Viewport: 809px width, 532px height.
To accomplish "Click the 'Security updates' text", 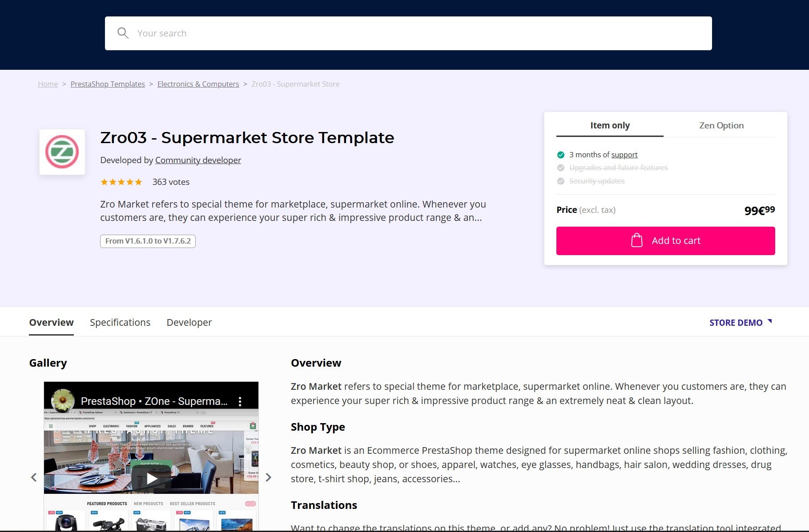I will tap(597, 181).
